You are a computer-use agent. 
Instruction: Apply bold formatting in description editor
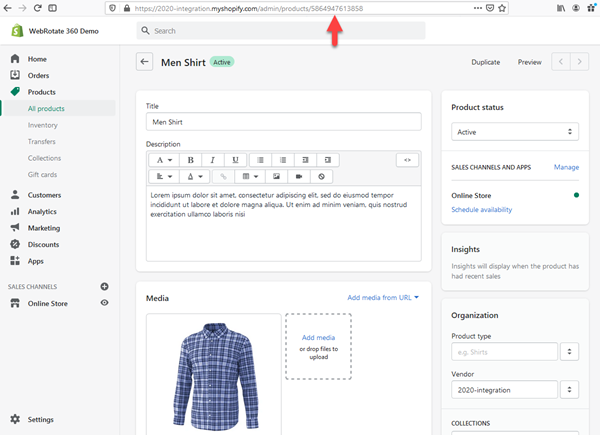click(x=188, y=160)
